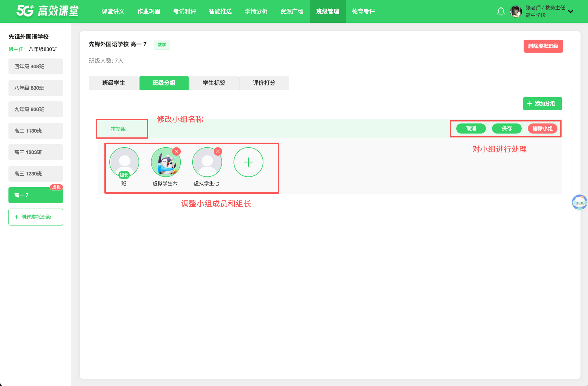Image resolution: width=588 pixels, height=386 pixels.
Task: Open class 九年级 930班
Action: pos(36,109)
